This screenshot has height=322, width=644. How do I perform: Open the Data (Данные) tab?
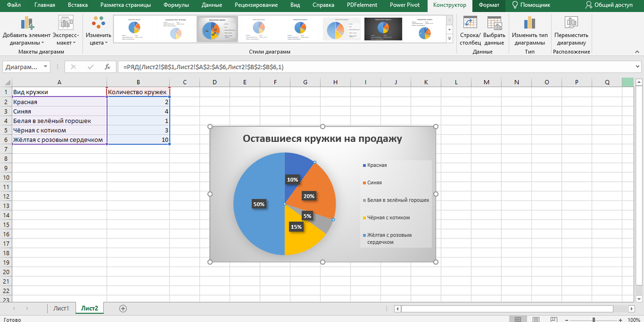(x=212, y=5)
